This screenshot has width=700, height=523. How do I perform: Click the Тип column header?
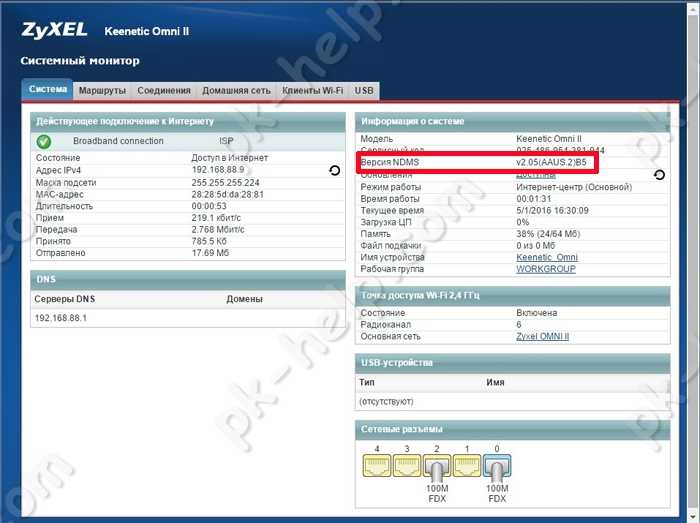click(x=367, y=382)
